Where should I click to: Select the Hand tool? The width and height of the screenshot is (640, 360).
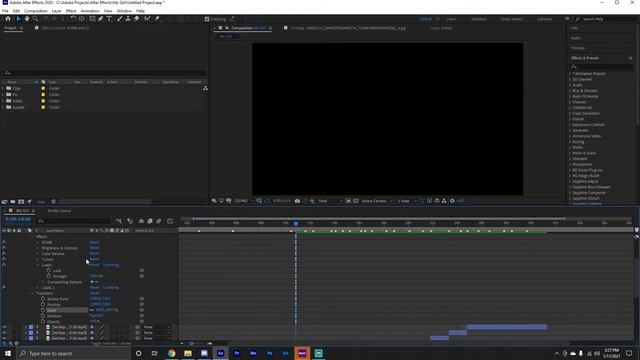27,19
